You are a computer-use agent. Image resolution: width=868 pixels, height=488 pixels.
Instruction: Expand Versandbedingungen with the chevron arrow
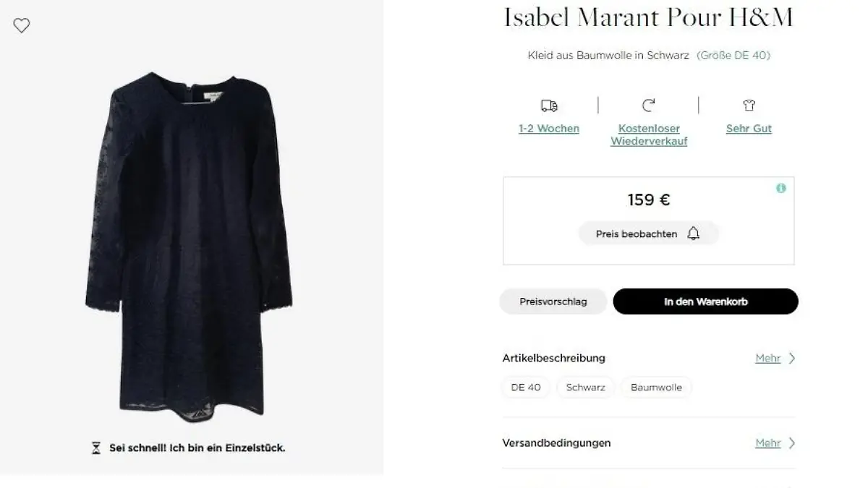(792, 443)
